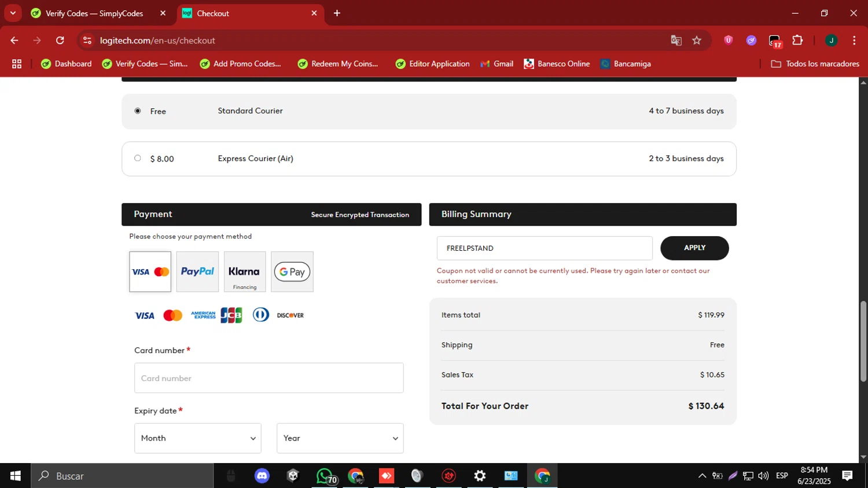
Task: Open the Chrome profile J avatar
Action: point(831,41)
